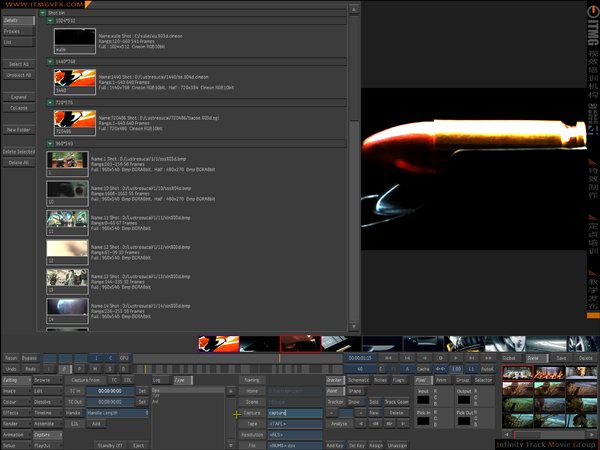
Task: Toggle the GPU button
Action: coord(124,357)
